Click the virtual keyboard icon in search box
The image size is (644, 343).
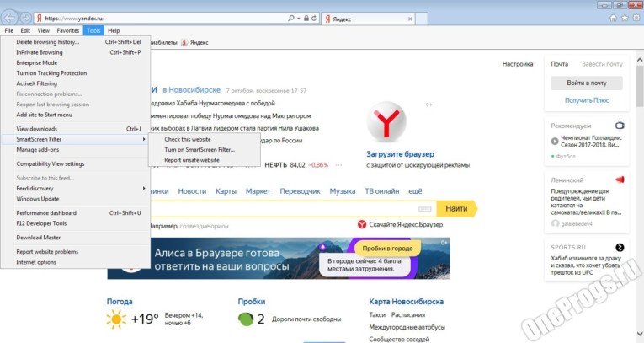tap(424, 208)
